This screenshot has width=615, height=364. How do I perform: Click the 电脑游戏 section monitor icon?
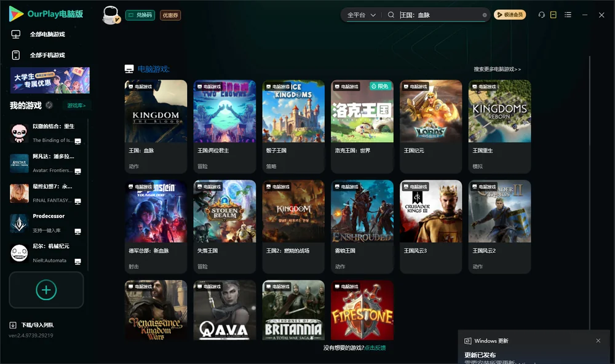(129, 69)
